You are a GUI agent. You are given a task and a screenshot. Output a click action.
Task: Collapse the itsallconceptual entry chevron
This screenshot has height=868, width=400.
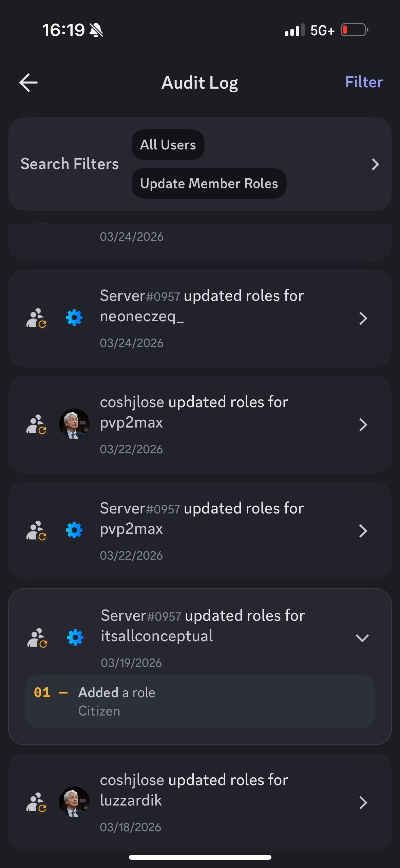(362, 638)
